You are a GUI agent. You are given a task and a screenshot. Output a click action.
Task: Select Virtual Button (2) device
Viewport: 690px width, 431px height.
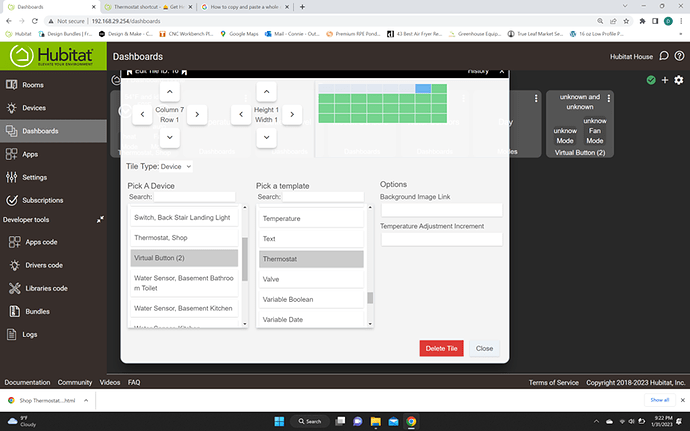(184, 258)
